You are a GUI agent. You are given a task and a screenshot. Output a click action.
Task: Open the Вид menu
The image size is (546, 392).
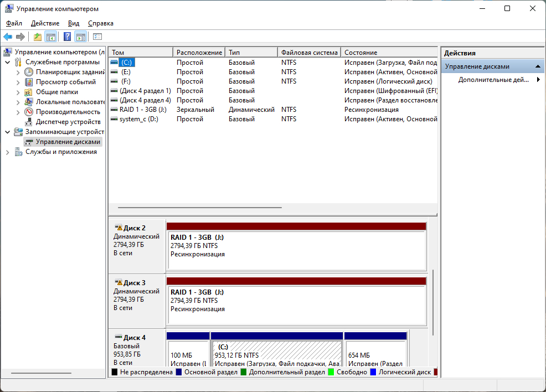click(x=74, y=23)
